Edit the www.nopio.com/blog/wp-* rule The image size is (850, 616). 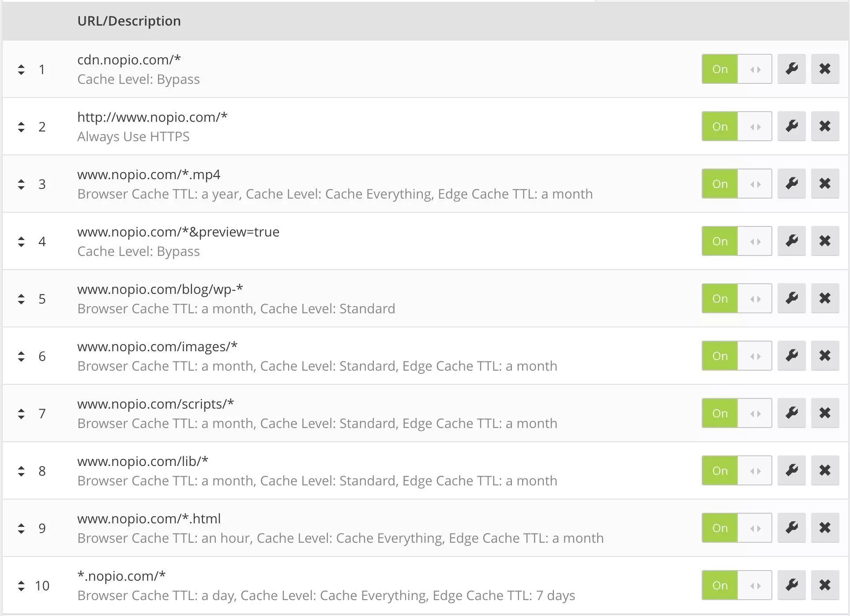tap(792, 298)
